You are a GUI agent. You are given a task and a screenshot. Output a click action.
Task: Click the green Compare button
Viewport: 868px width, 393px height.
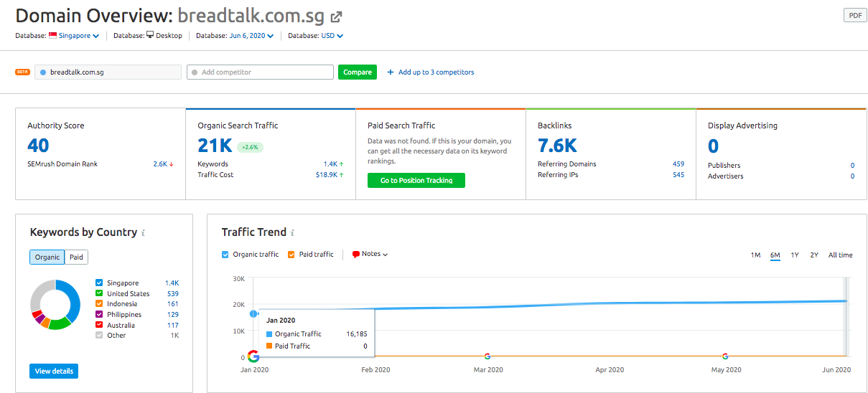358,72
